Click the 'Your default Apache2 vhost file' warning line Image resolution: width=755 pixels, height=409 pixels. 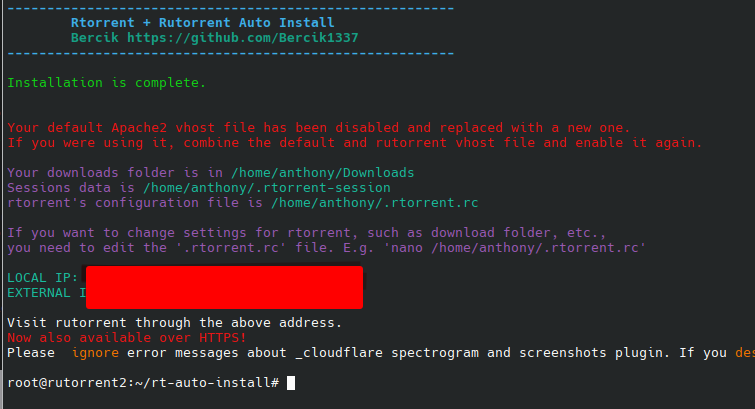tap(318, 128)
